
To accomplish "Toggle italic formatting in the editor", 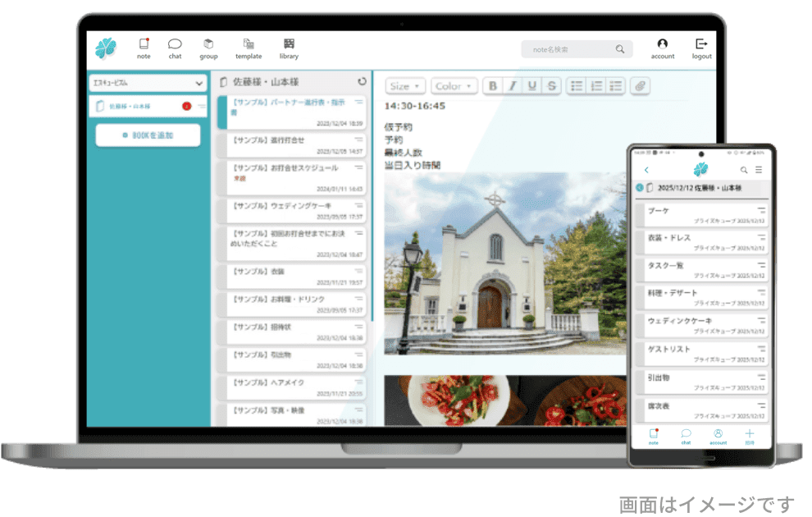I will (513, 86).
